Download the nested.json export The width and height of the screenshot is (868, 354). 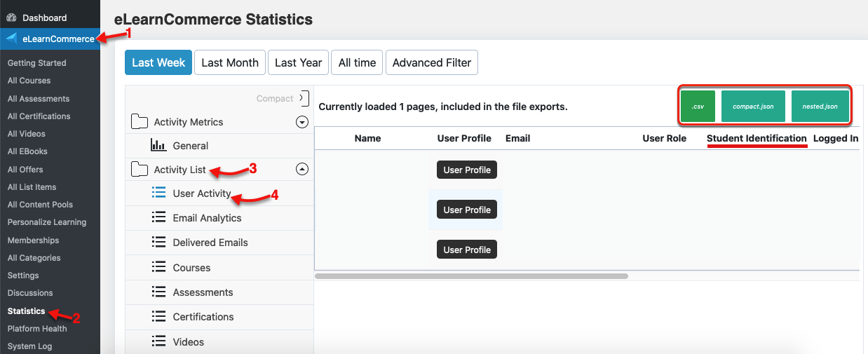tap(820, 107)
